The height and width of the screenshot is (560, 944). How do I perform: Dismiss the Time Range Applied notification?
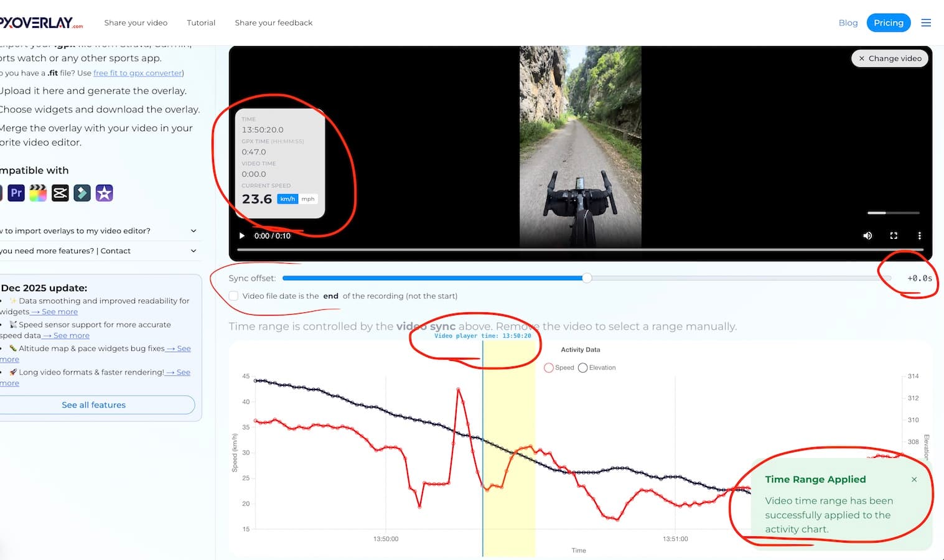pos(914,479)
